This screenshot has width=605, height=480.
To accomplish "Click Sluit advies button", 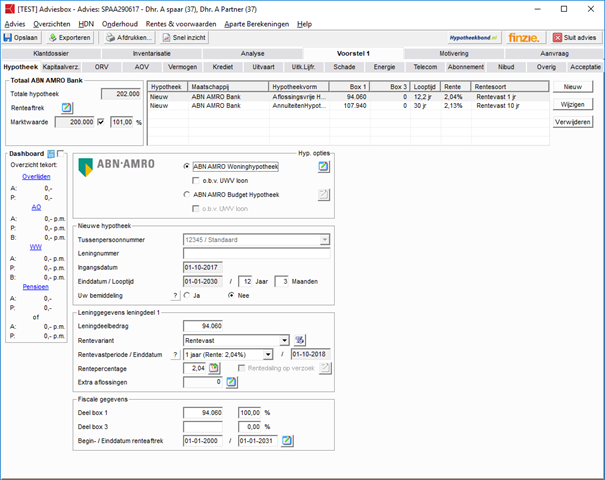I will pyautogui.click(x=574, y=37).
